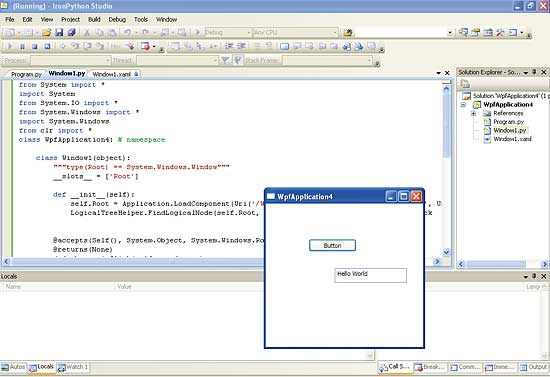Click the Save All icon
The height and width of the screenshot is (377, 550).
[x=72, y=33]
